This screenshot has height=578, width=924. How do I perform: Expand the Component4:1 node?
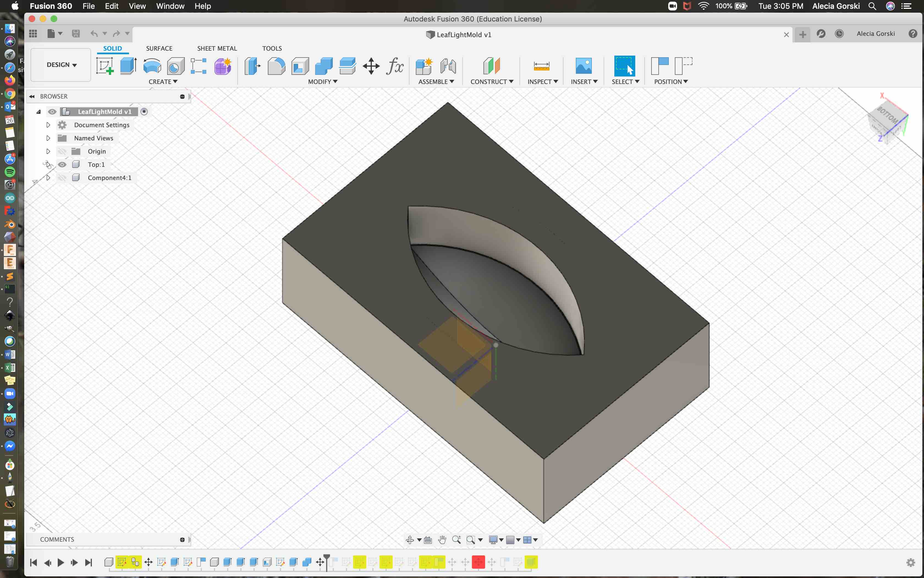point(48,178)
